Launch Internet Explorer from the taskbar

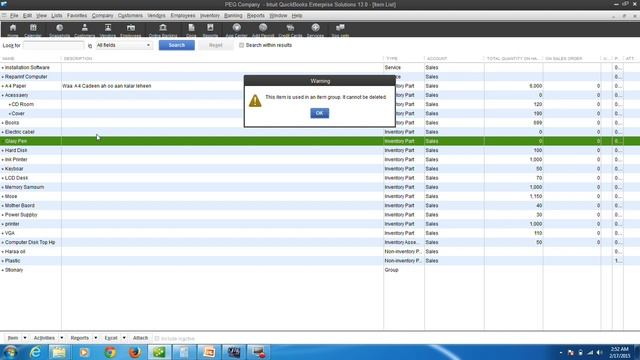35,352
